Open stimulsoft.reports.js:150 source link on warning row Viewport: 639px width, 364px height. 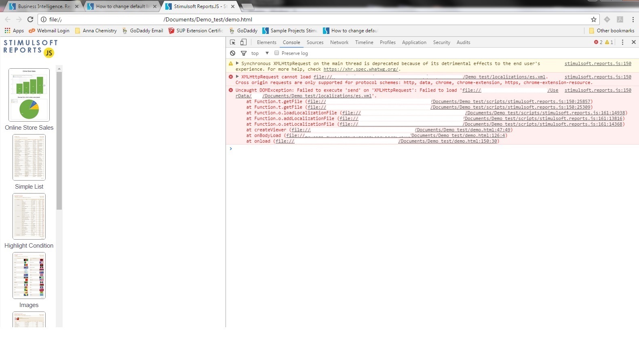coord(598,63)
